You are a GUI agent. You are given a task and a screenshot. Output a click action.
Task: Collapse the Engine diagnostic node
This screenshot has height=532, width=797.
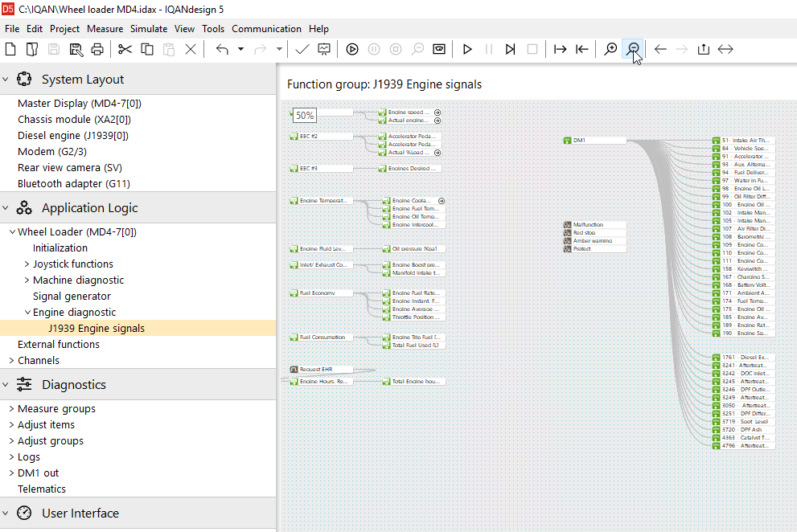point(27,313)
